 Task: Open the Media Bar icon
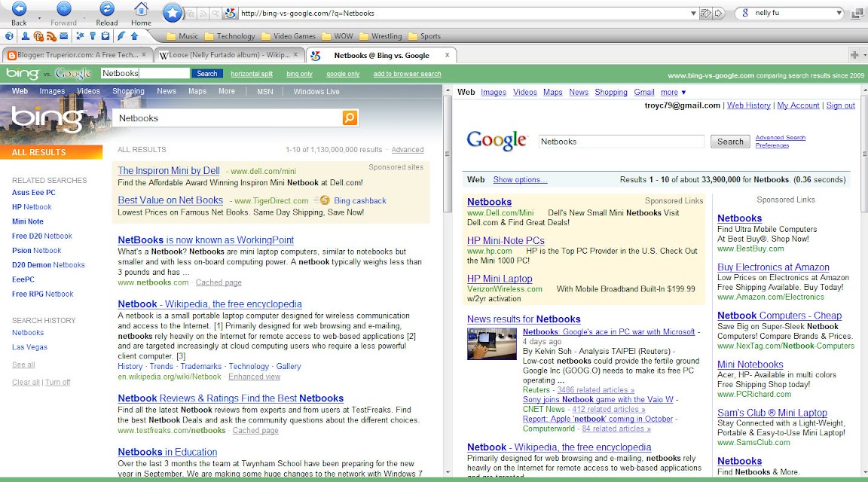coord(38,36)
